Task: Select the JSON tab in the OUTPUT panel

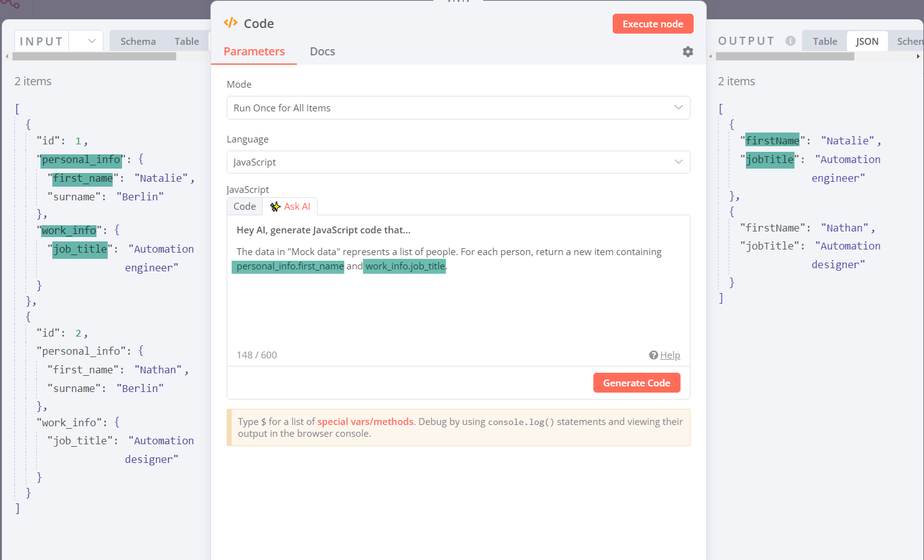Action: (867, 40)
